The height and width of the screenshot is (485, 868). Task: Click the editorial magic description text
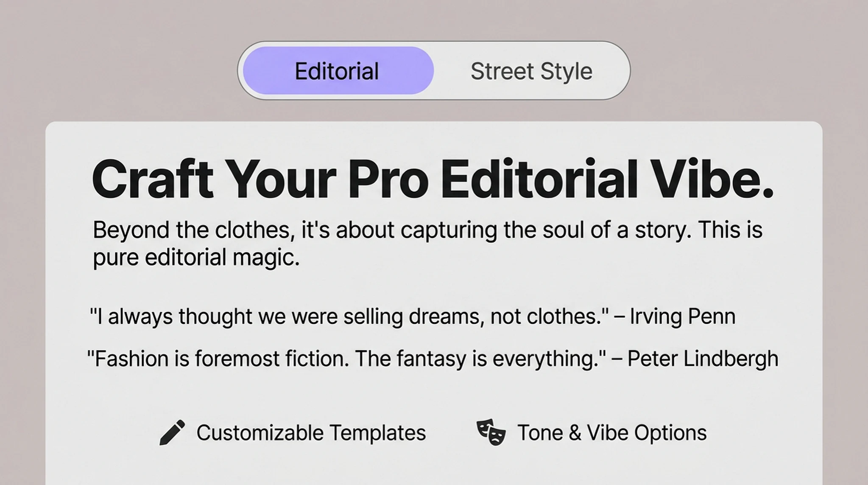(428, 243)
